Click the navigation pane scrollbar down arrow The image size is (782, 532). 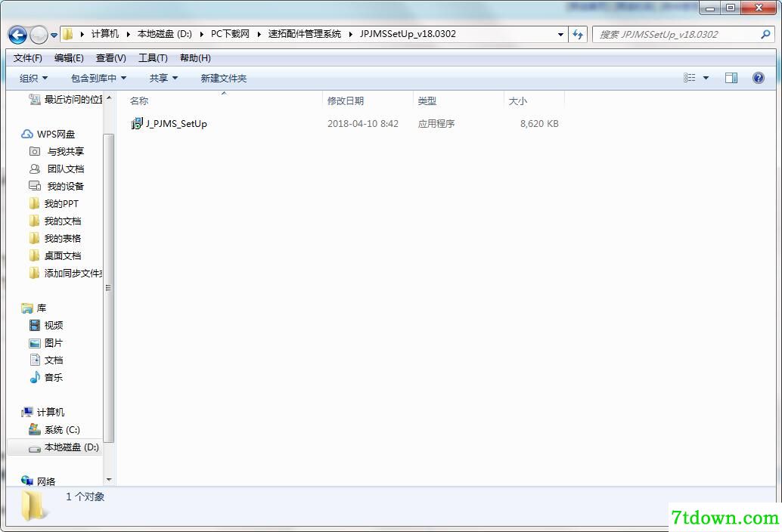coord(109,480)
